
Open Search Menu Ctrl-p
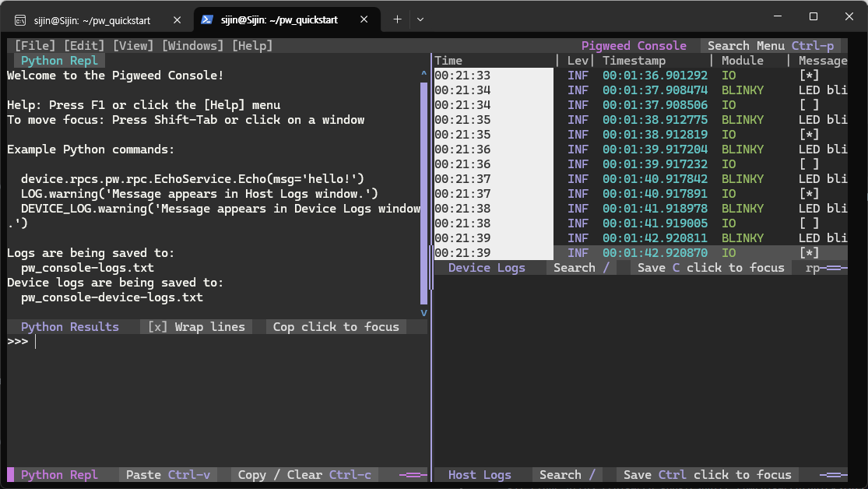point(771,46)
